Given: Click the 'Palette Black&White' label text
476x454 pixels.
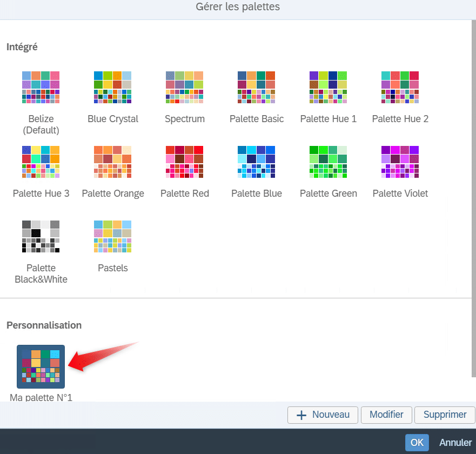Looking at the screenshot, I should click(41, 273).
